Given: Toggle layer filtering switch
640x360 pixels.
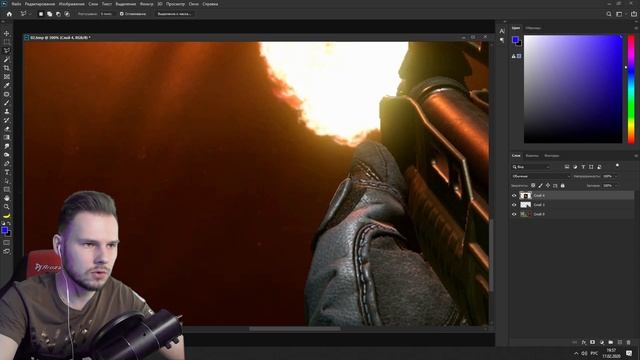Looking at the screenshot, I should (617, 166).
